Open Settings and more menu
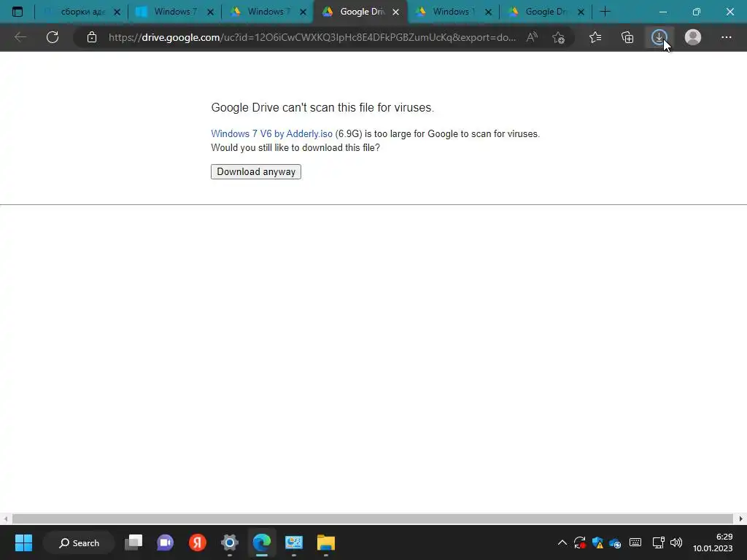Viewport: 747px width, 560px height. tap(726, 37)
